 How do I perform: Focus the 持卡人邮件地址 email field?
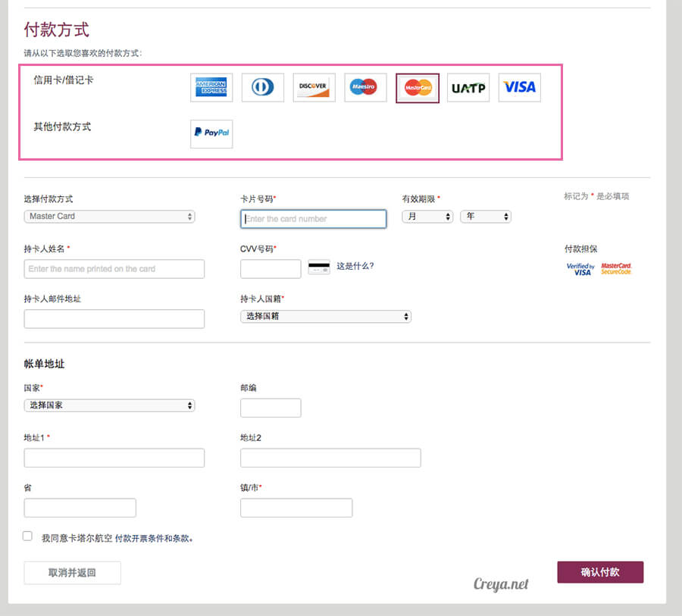114,319
